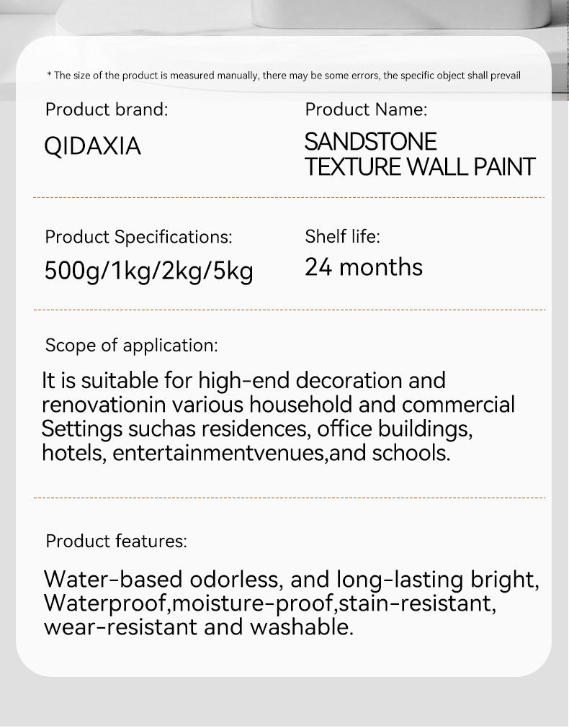The height and width of the screenshot is (728, 569).
Task: Click the words "office buildings"
Action: (x=394, y=429)
